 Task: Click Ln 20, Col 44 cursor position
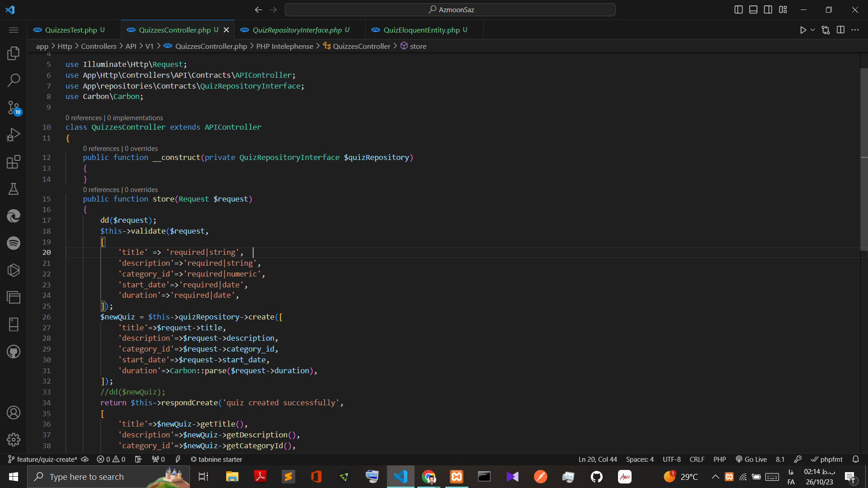597,459
